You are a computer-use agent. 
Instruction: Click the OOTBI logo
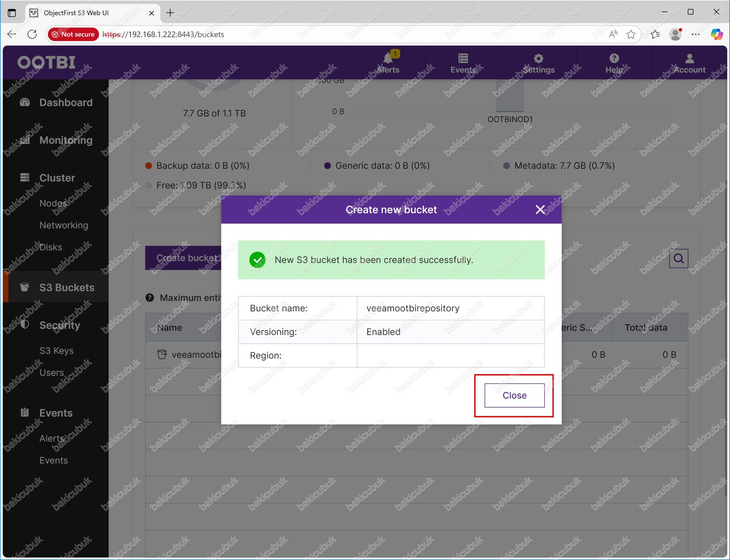(46, 62)
